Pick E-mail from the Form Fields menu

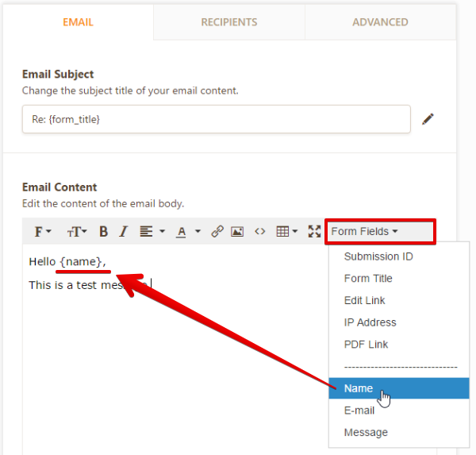(x=359, y=411)
